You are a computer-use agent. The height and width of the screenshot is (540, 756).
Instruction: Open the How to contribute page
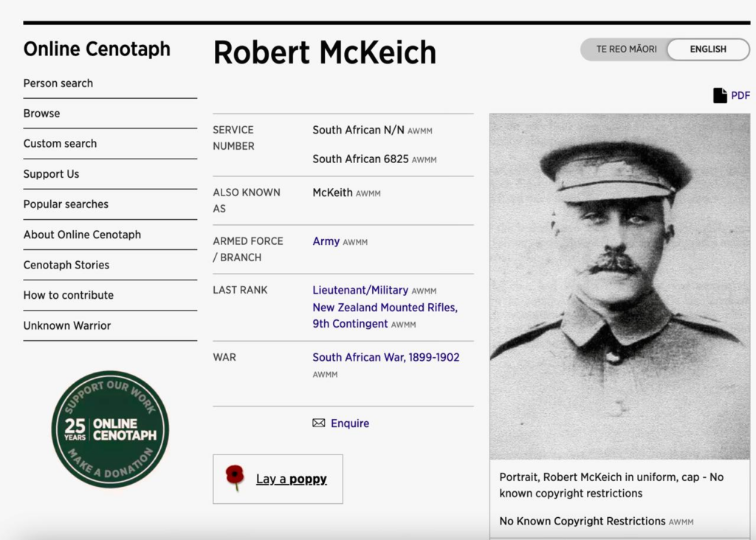point(69,295)
